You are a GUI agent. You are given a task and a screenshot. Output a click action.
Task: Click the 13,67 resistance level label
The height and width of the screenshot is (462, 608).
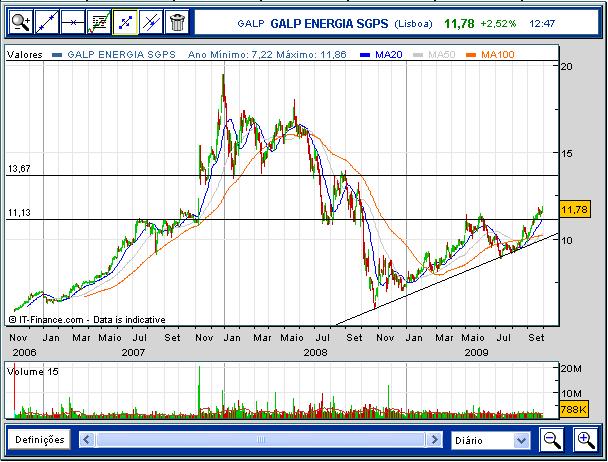tap(19, 169)
